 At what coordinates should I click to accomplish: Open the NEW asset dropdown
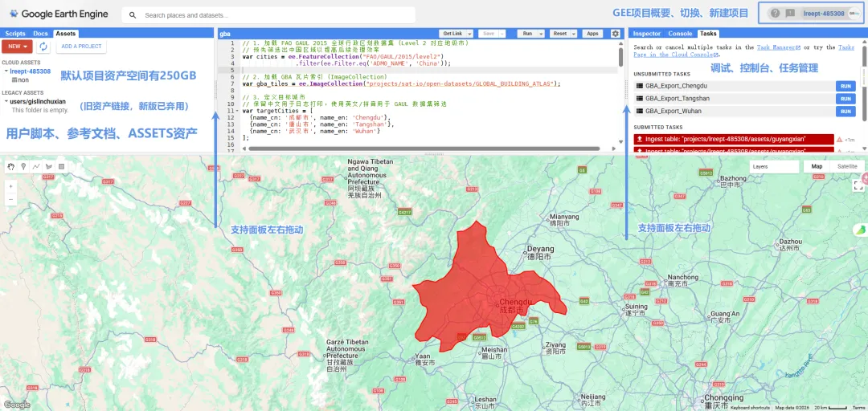pos(17,47)
